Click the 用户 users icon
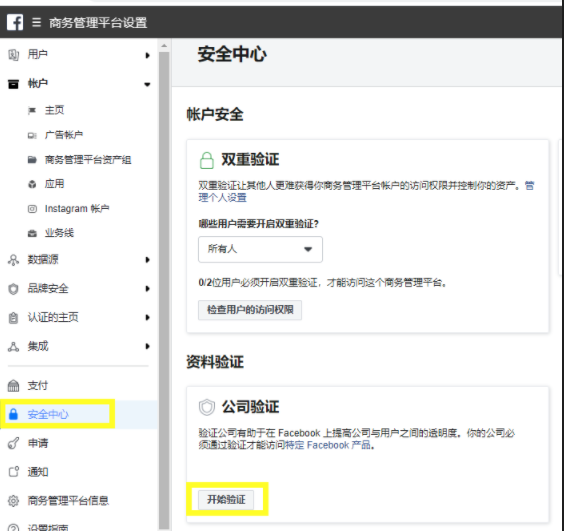The width and height of the screenshot is (564, 531). tap(13, 55)
